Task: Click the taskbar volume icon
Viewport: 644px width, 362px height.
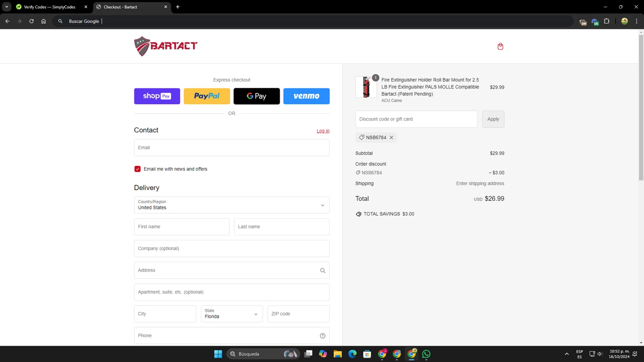Action: point(600,354)
